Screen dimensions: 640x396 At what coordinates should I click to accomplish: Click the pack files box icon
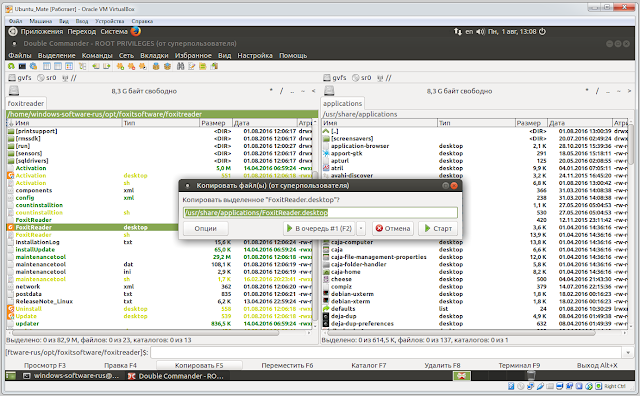pyautogui.click(x=156, y=66)
